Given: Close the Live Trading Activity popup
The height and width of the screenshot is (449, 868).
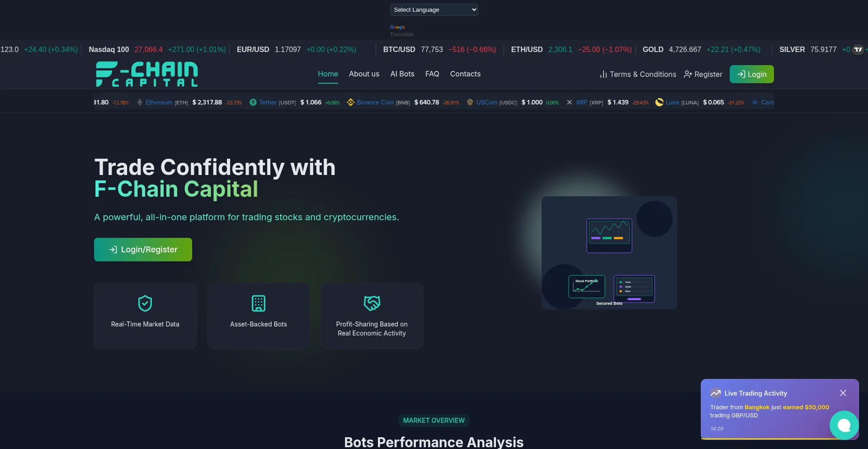Looking at the screenshot, I should (843, 393).
